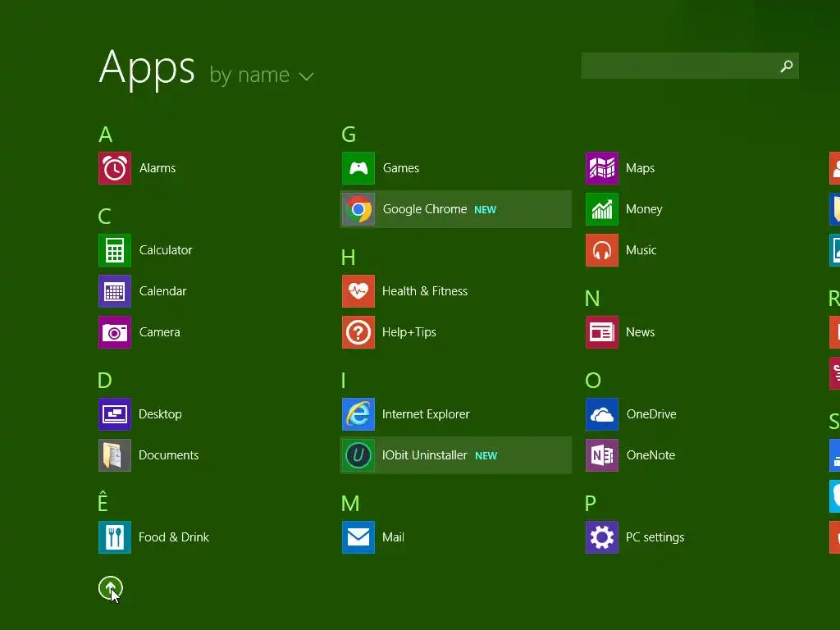Click the letter group N header
Viewport: 840px width, 630px height.
click(x=592, y=299)
